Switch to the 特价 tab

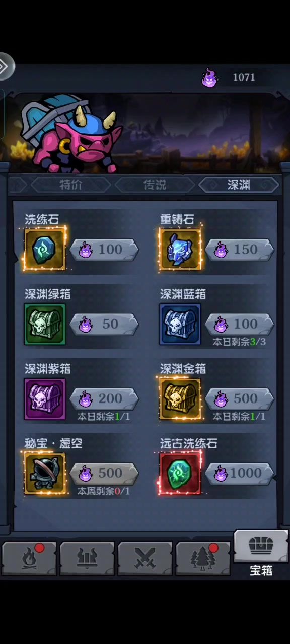point(70,185)
